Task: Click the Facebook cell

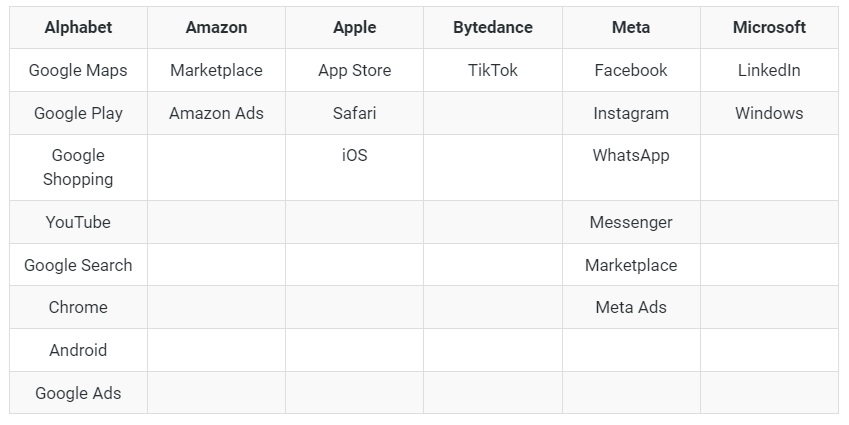Action: pyautogui.click(x=630, y=71)
